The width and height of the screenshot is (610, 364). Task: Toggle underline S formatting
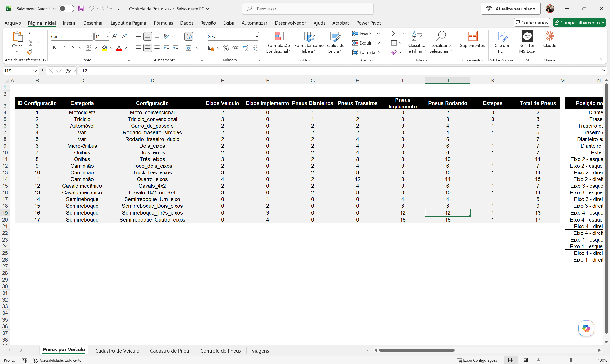pos(73,48)
